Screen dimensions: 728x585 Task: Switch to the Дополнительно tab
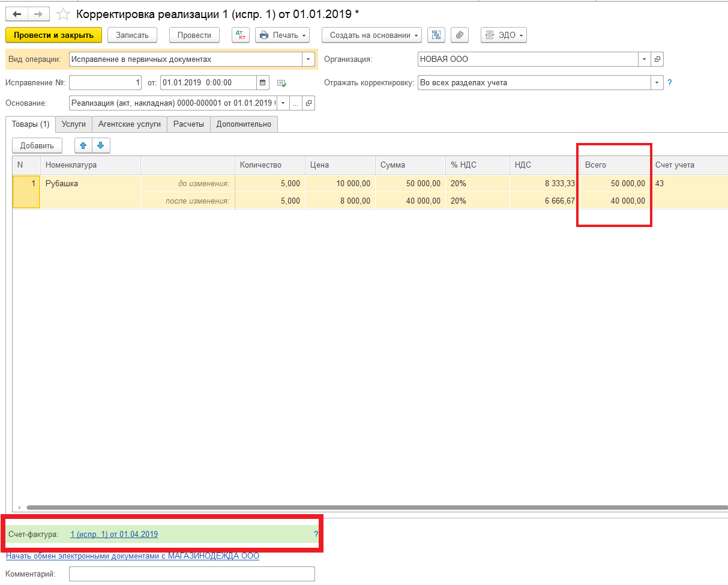pos(244,124)
